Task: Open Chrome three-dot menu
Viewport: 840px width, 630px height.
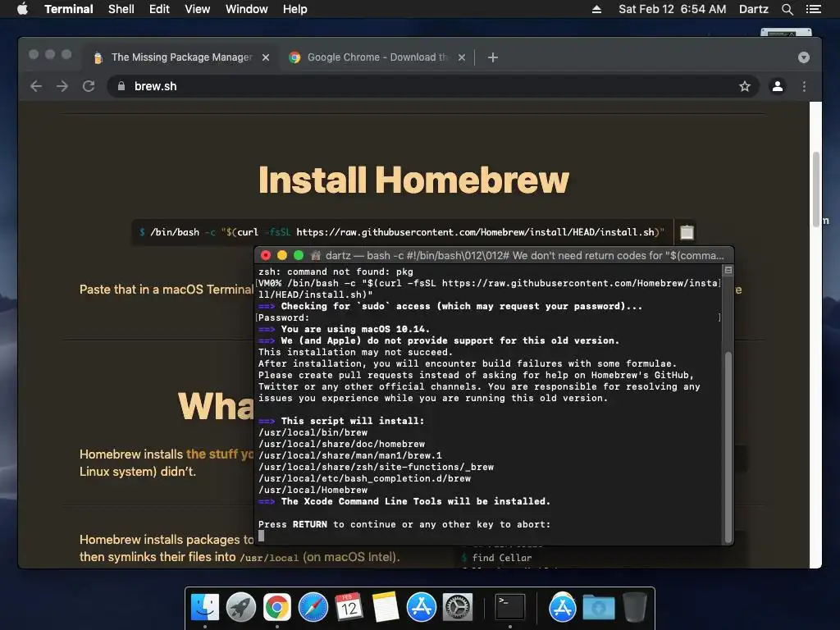Action: [804, 86]
